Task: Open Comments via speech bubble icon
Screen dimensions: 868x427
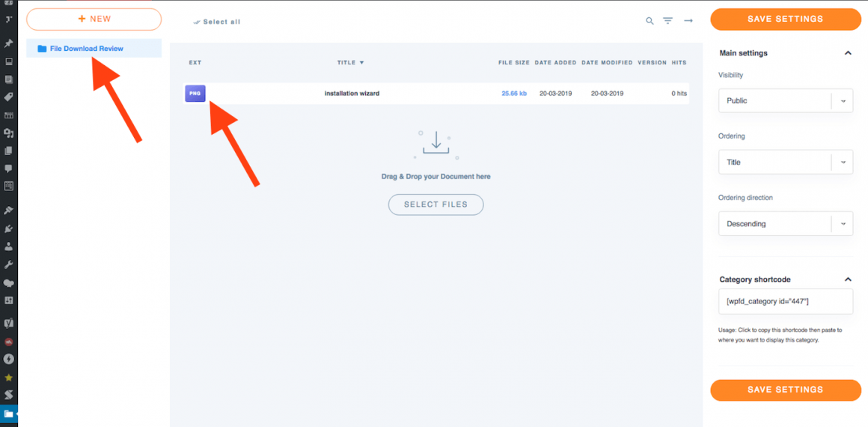Action: pos(8,169)
